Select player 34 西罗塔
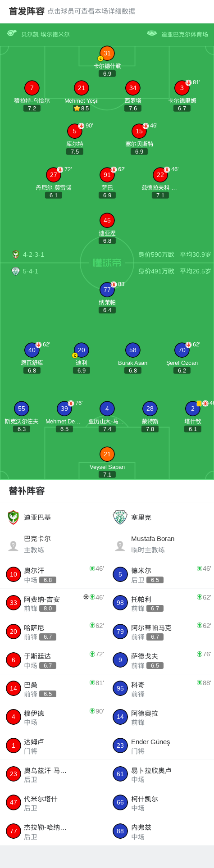214x868 pixels. 133,88
